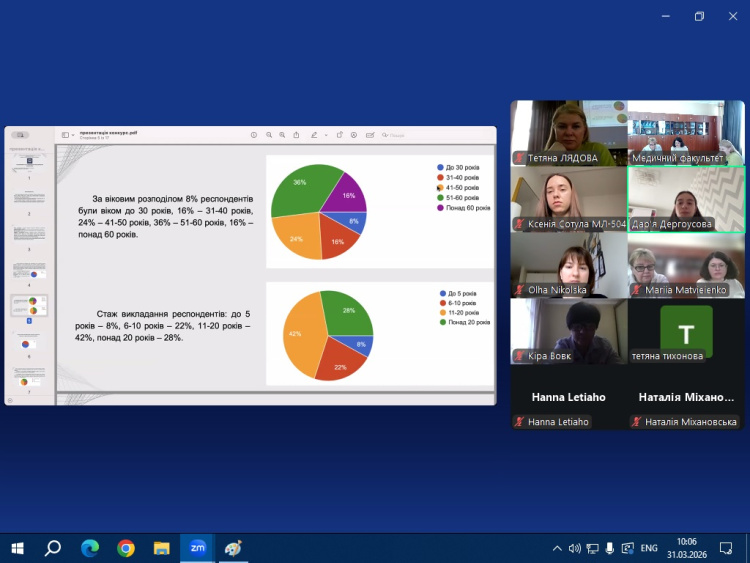Image resolution: width=750 pixels, height=563 pixels.
Task: Expand the markup pen options arrow
Action: click(324, 135)
